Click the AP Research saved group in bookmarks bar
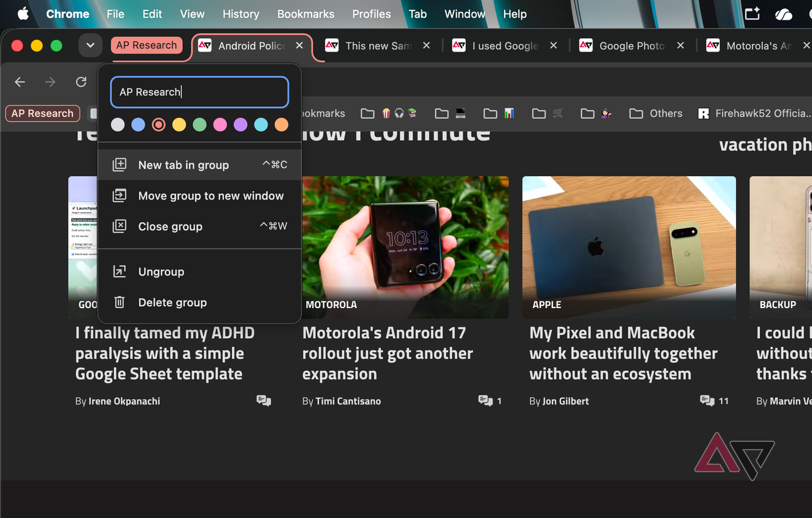The image size is (812, 518). [42, 113]
